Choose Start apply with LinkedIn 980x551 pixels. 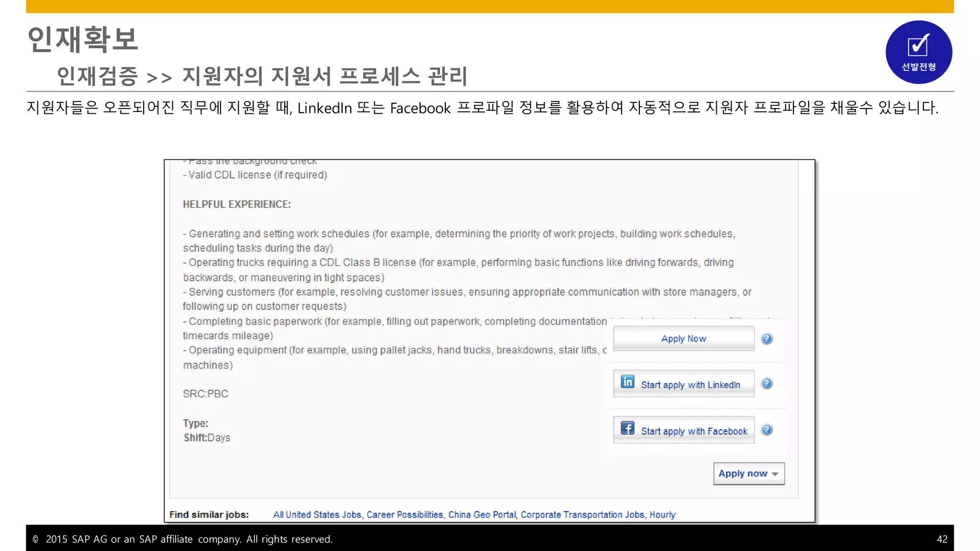[690, 385]
